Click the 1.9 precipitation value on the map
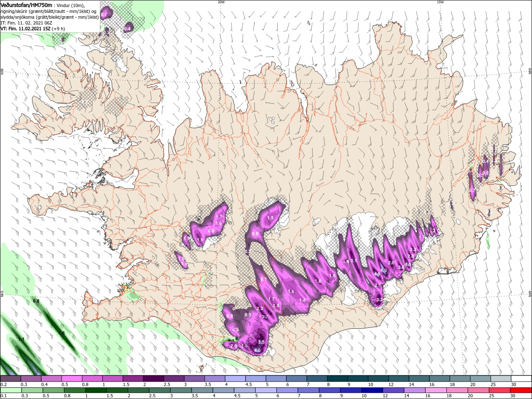This screenshot has height=399, width=532. coord(200,240)
